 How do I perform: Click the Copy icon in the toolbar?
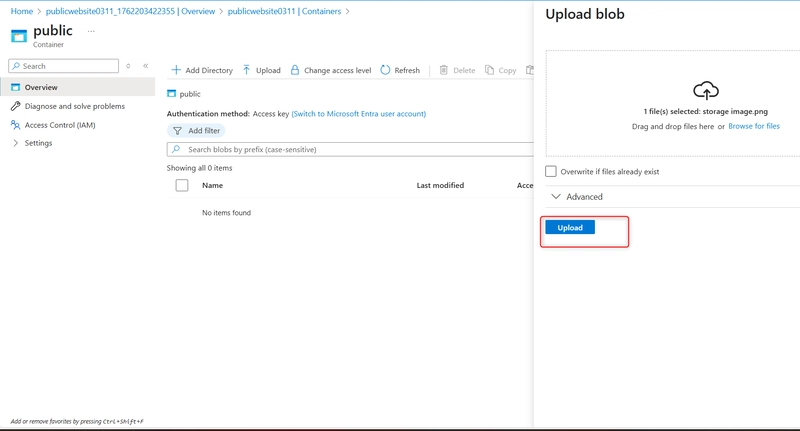tap(490, 71)
